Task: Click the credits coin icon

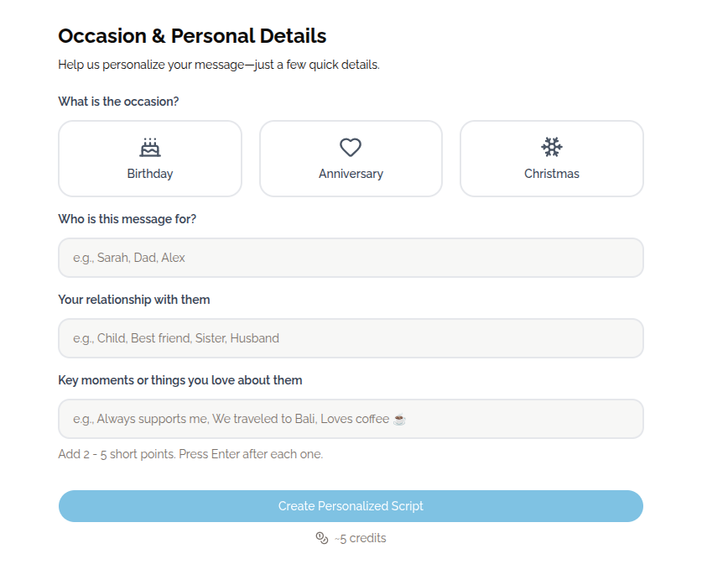Action: pos(321,538)
